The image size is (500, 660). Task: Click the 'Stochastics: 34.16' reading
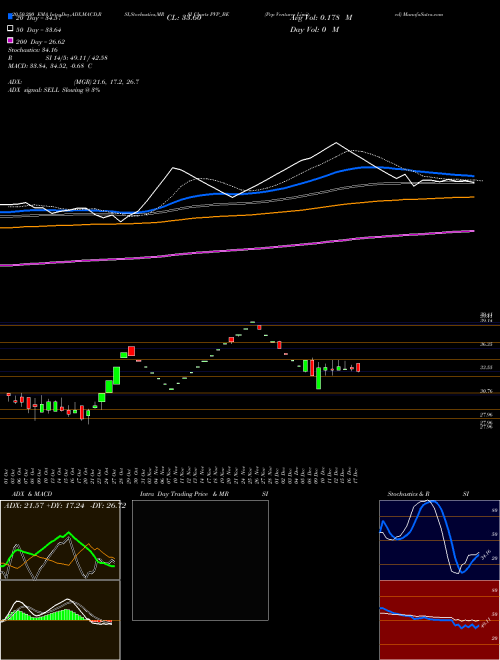click(x=33, y=50)
